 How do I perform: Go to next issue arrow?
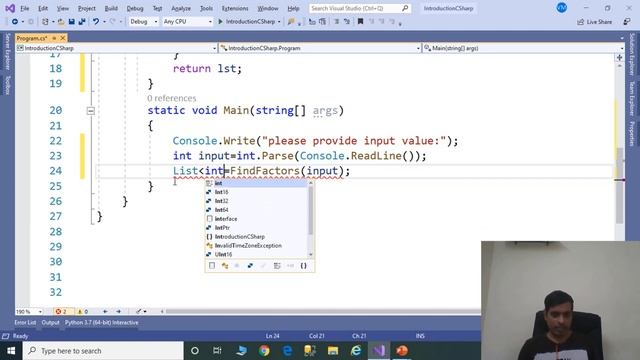click(x=118, y=311)
